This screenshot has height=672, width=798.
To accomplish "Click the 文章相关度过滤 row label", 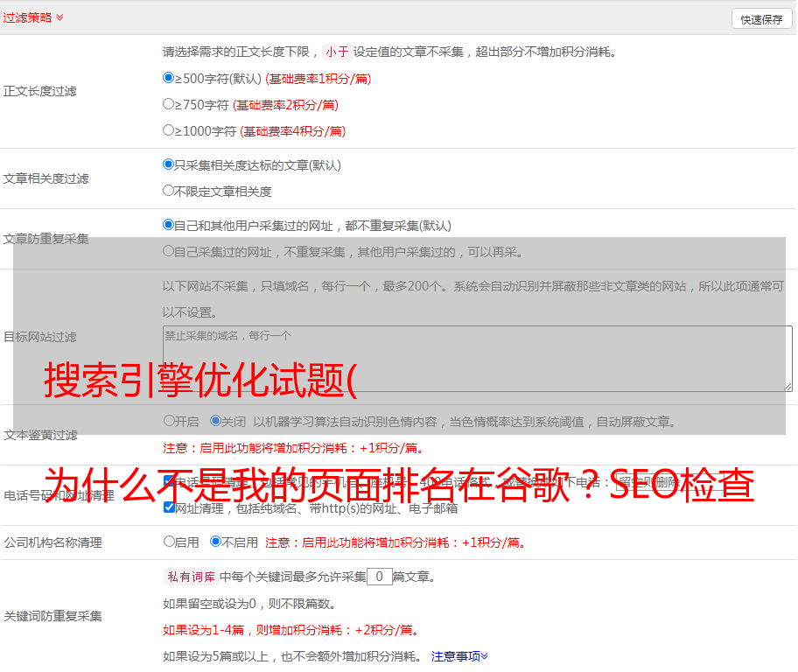I will click(45, 178).
